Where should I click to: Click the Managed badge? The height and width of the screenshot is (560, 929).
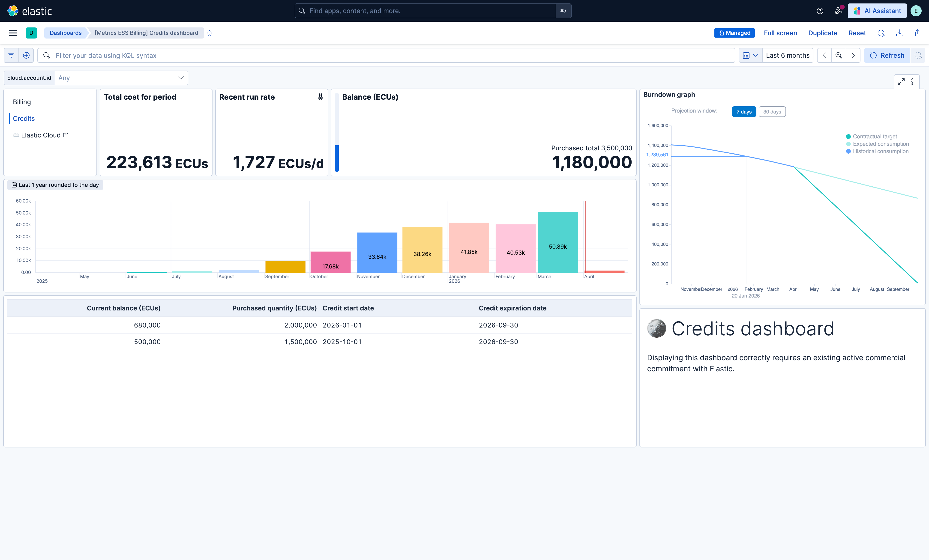tap(734, 33)
